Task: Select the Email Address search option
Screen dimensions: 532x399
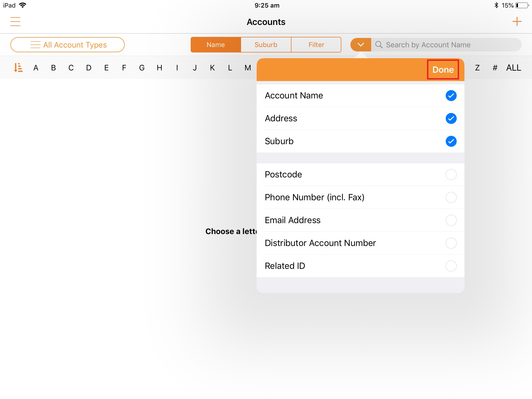Action: click(451, 220)
